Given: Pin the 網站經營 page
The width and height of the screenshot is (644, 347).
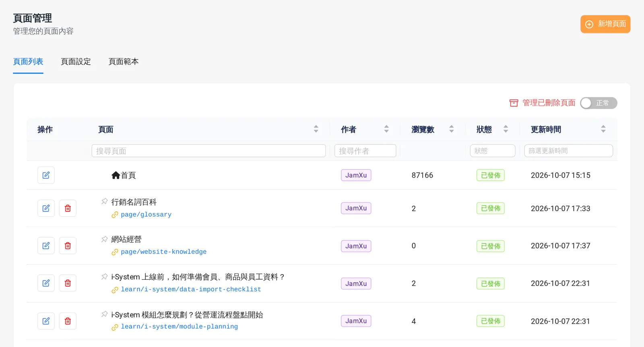Looking at the screenshot, I should click(x=105, y=239).
